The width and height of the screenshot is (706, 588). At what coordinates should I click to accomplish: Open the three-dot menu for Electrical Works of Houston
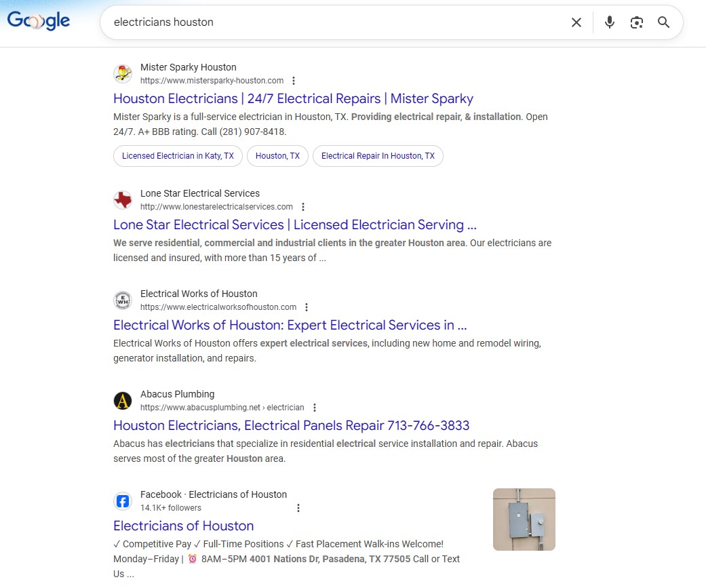click(x=307, y=307)
